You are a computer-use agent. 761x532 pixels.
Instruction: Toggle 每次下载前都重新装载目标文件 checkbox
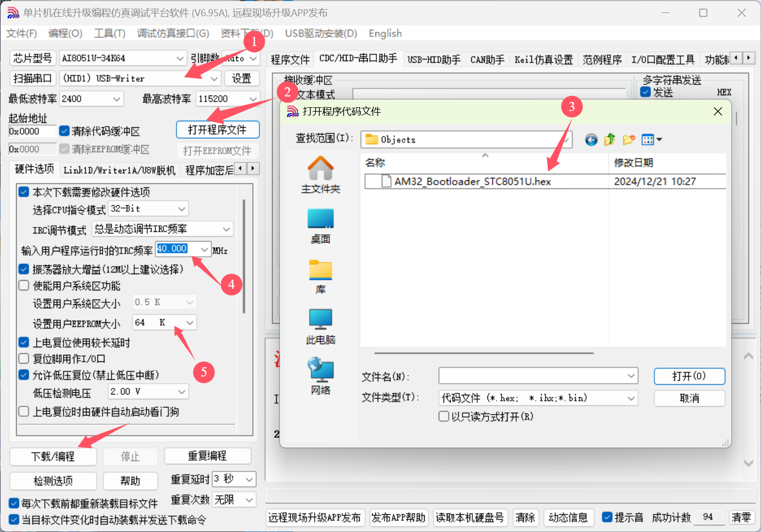pyautogui.click(x=14, y=503)
